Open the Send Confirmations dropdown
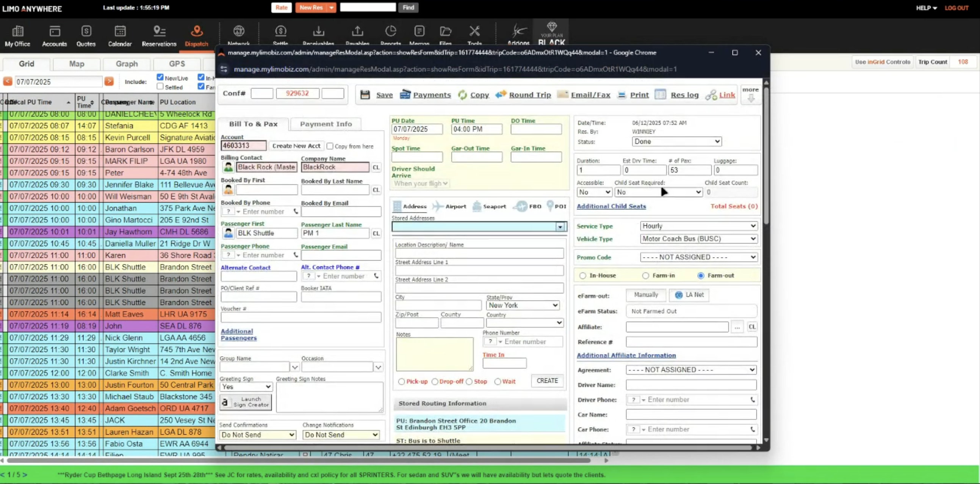Viewport: 980px width, 484px height. pos(258,434)
